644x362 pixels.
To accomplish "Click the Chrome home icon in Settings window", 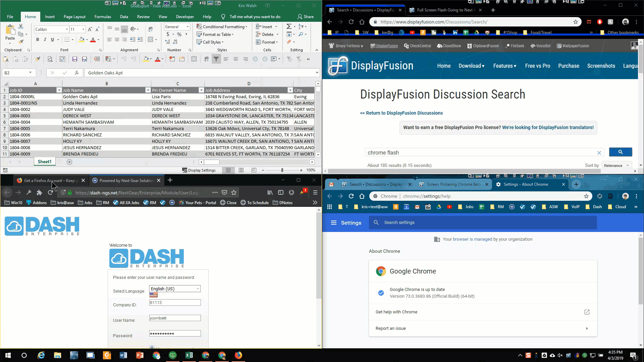I will pyautogui.click(x=362, y=196).
